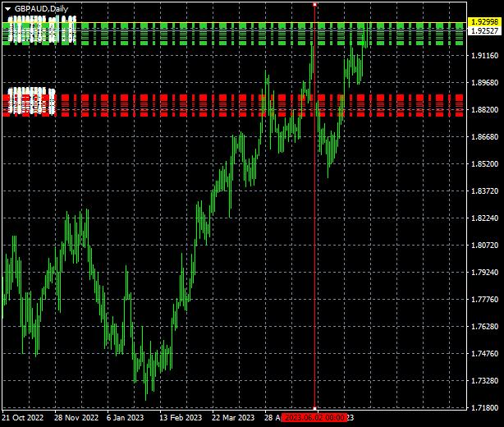Viewport: 504px width, 427px height.
Task: Click the 1.82240 price scale value
Action: pyautogui.click(x=484, y=218)
